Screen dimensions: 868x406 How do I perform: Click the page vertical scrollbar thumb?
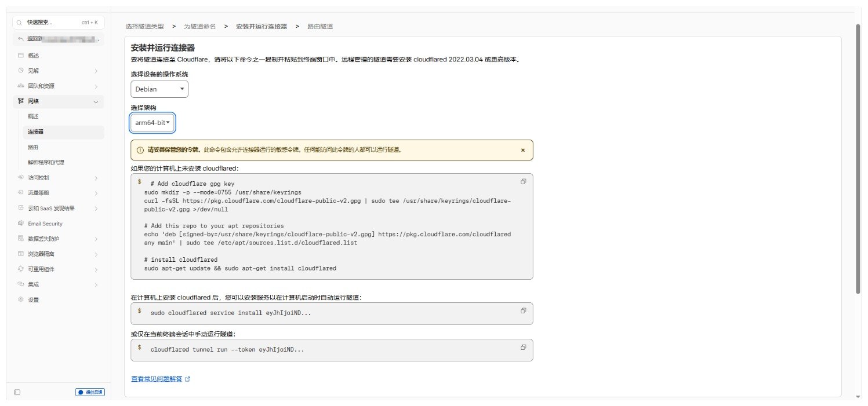[x=858, y=158]
